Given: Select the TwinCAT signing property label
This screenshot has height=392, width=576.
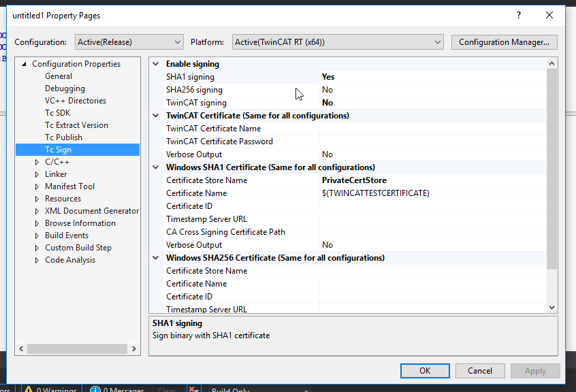Looking at the screenshot, I should click(x=196, y=103).
